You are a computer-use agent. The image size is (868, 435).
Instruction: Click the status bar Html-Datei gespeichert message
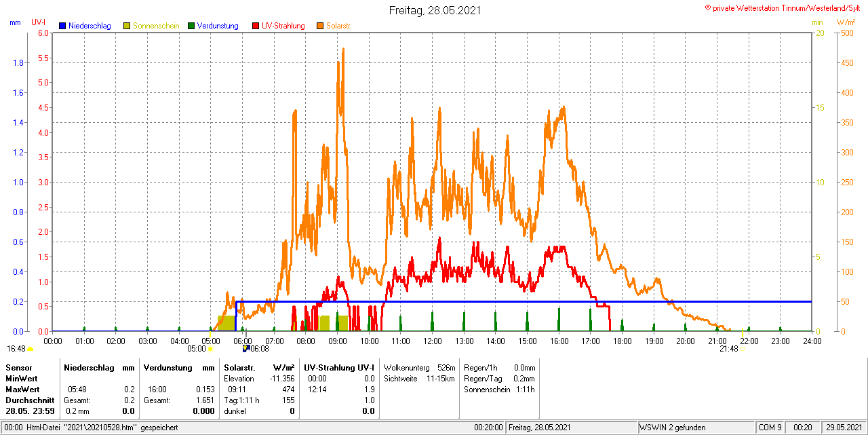102,428
